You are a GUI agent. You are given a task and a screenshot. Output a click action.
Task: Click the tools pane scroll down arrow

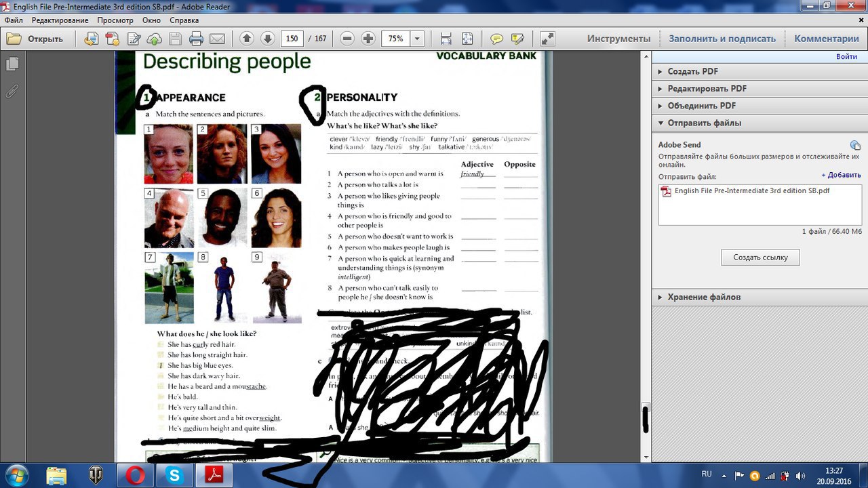click(x=646, y=457)
